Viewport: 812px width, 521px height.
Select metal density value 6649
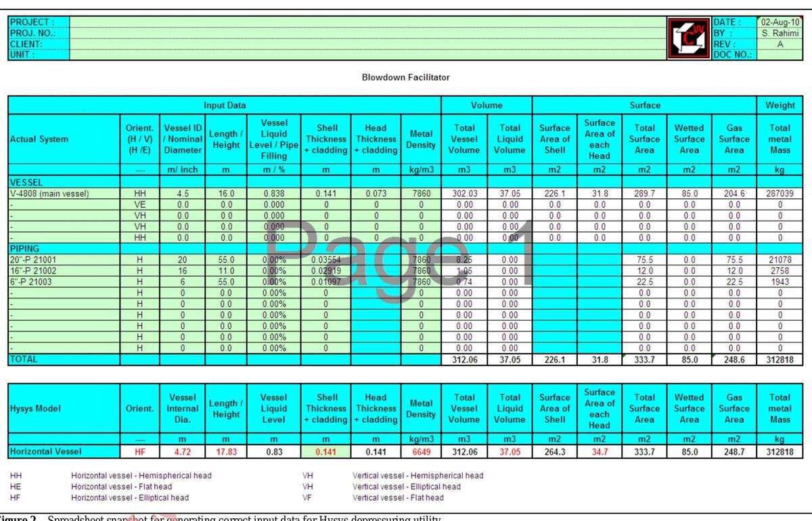click(420, 451)
